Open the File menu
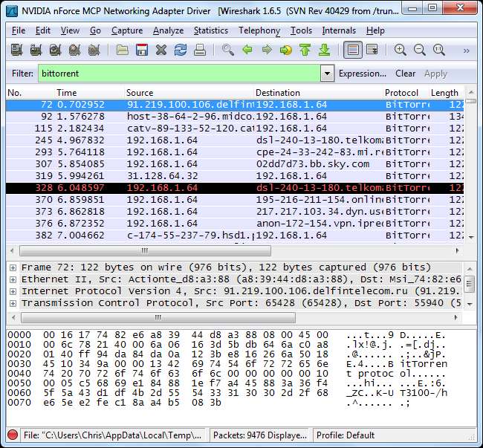 tap(19, 30)
